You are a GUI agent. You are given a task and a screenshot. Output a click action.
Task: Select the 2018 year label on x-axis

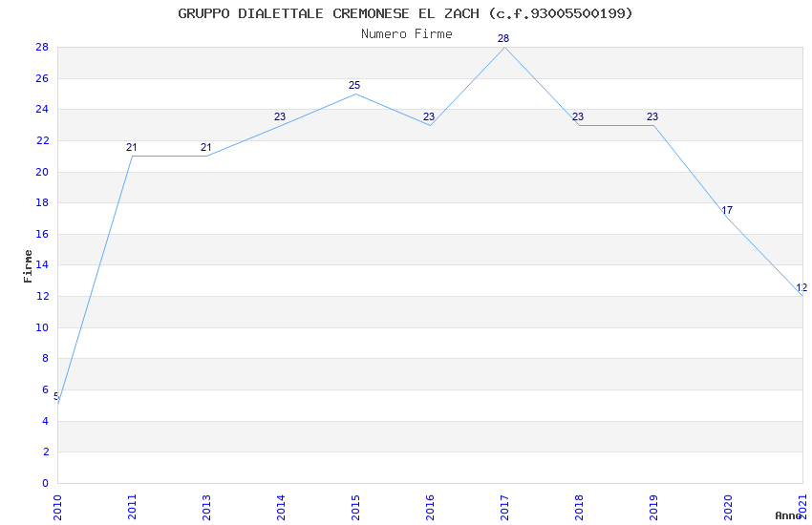pos(579,508)
